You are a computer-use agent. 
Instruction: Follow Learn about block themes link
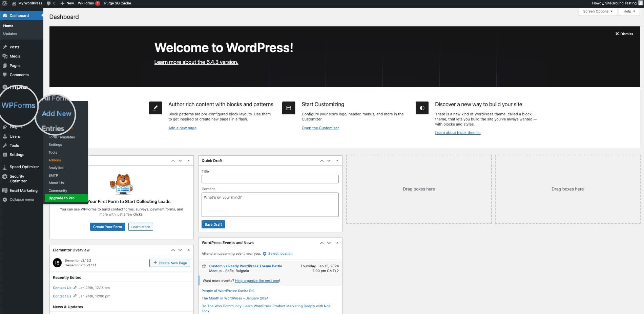[x=458, y=133]
